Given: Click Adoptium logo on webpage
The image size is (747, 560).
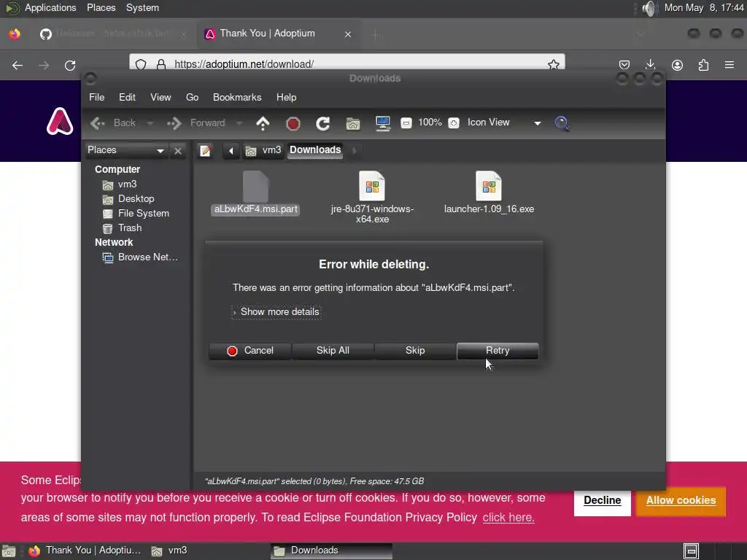Looking at the screenshot, I should coord(60,122).
